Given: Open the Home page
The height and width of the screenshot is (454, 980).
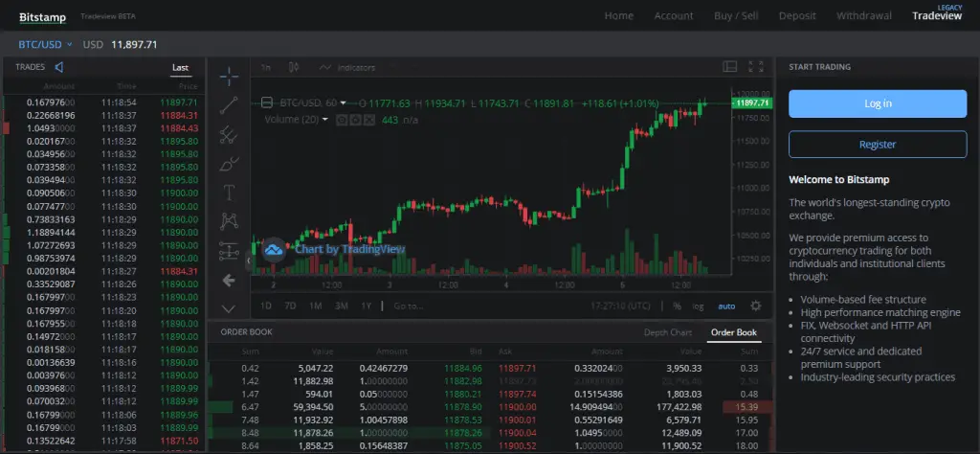Looking at the screenshot, I should click(x=619, y=15).
